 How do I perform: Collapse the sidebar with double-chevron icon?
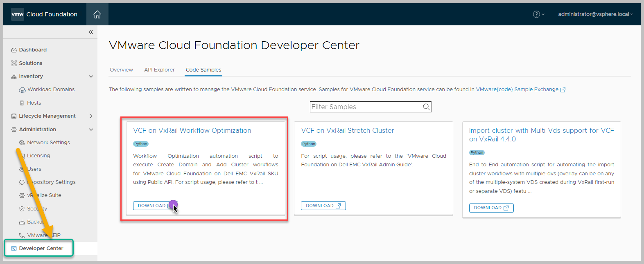click(91, 32)
